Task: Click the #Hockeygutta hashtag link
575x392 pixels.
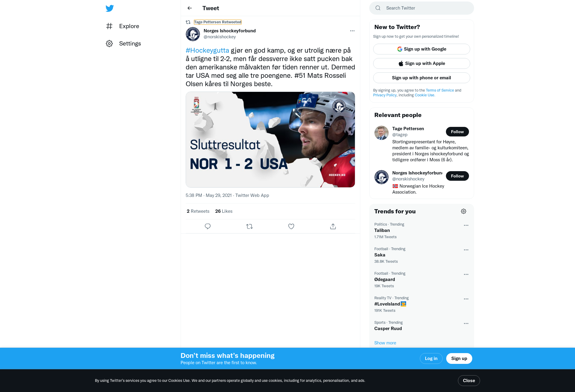Action: tap(207, 50)
